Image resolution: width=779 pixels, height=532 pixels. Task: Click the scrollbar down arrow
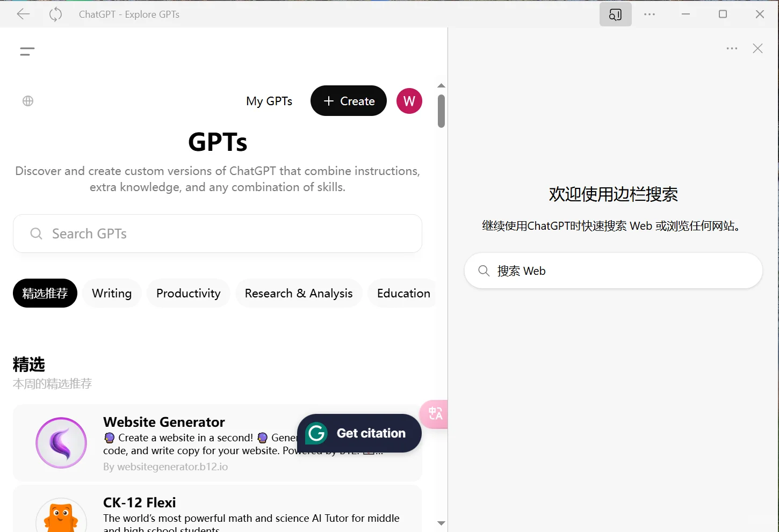(441, 523)
